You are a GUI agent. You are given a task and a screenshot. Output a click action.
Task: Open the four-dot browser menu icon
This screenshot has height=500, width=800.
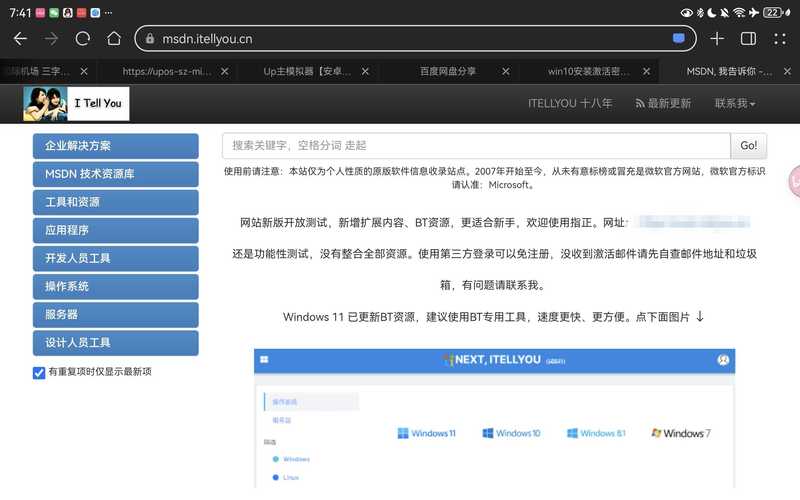pyautogui.click(x=780, y=39)
